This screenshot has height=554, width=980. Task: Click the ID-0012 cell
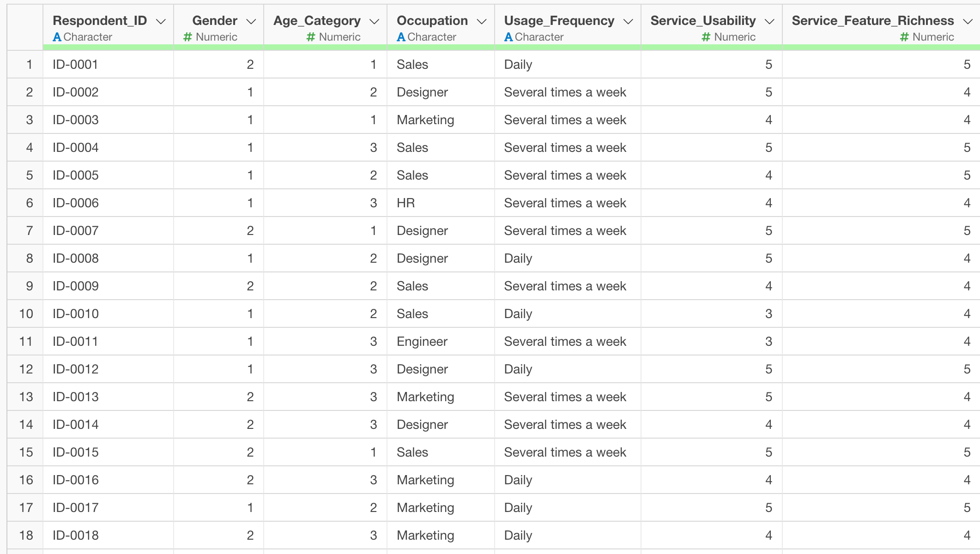point(75,369)
